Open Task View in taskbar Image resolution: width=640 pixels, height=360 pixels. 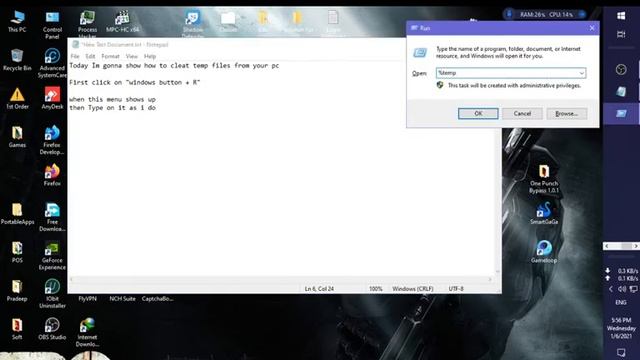click(x=621, y=34)
